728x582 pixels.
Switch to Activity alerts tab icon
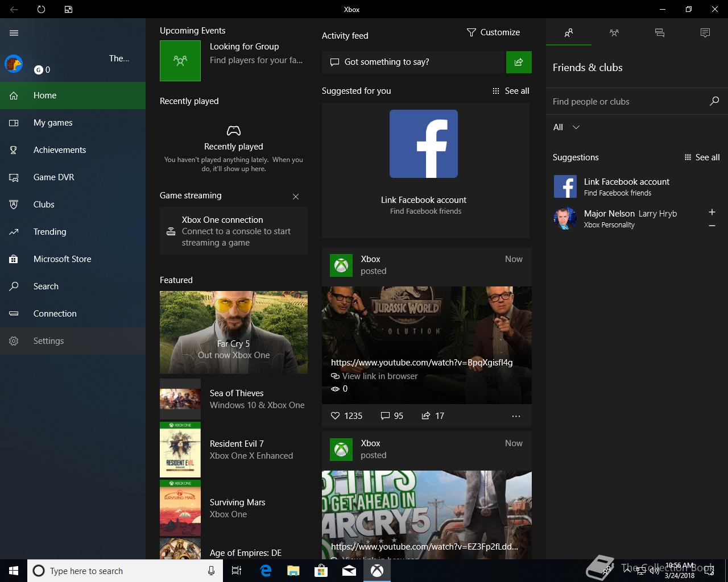(x=705, y=33)
